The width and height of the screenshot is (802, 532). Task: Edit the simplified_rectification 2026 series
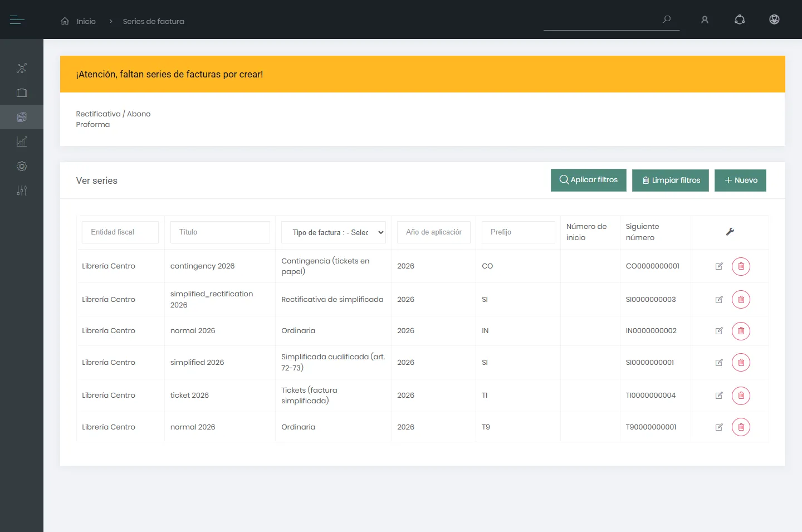[x=719, y=300]
